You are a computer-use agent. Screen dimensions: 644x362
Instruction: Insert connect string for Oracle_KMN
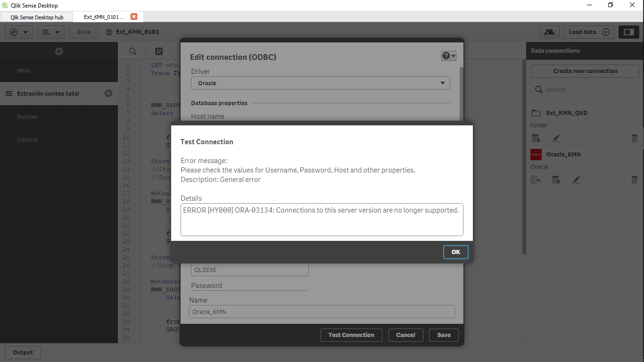click(x=536, y=180)
